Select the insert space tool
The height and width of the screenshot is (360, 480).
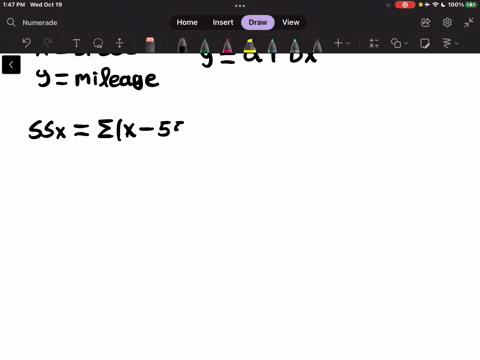[x=120, y=43]
